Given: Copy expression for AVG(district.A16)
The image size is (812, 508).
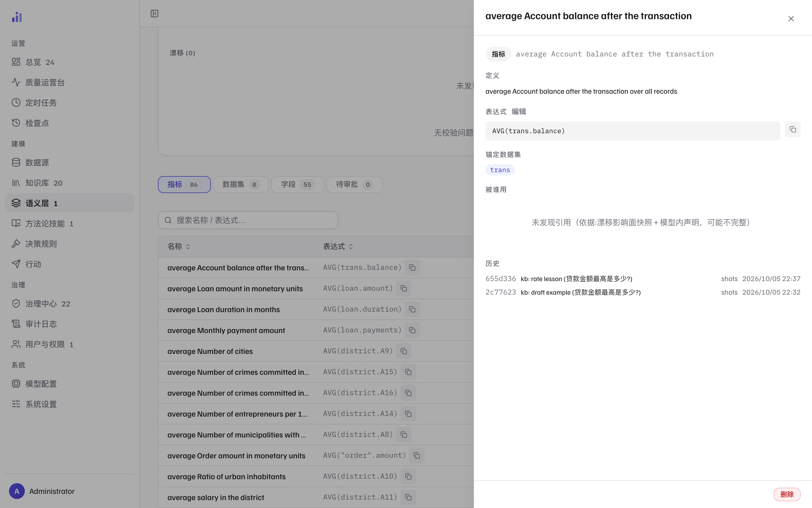Looking at the screenshot, I should click(x=408, y=393).
